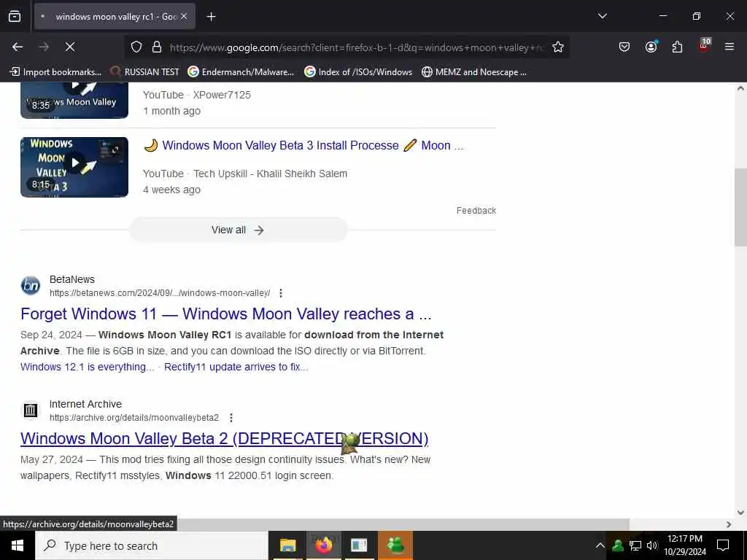Open the Extensions puzzle icon

click(x=677, y=47)
